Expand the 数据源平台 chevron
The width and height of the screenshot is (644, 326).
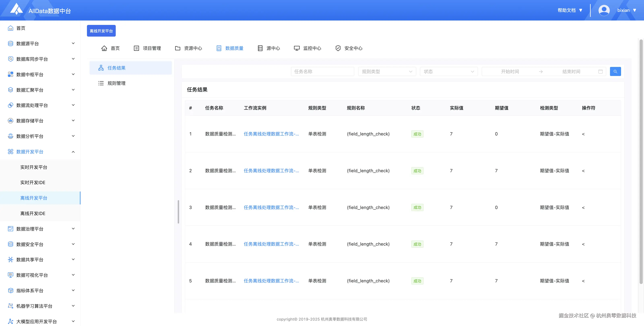[x=73, y=43]
